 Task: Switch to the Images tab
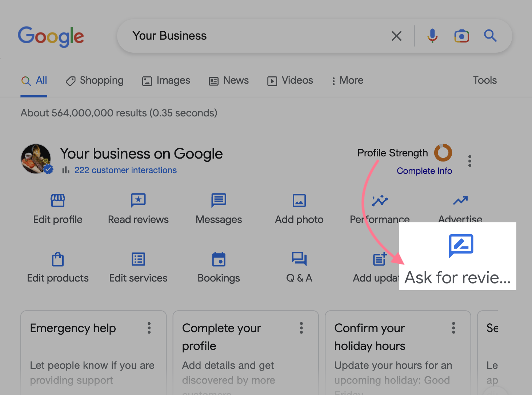tap(166, 80)
